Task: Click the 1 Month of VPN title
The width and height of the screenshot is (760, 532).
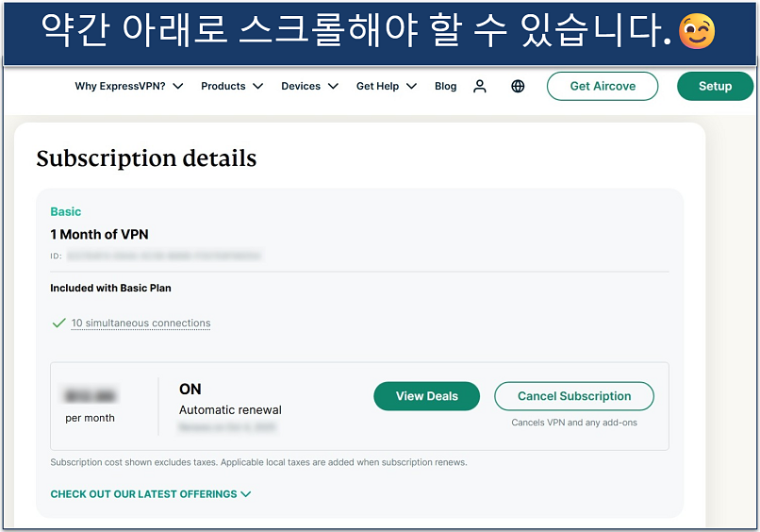Action: pyautogui.click(x=99, y=234)
